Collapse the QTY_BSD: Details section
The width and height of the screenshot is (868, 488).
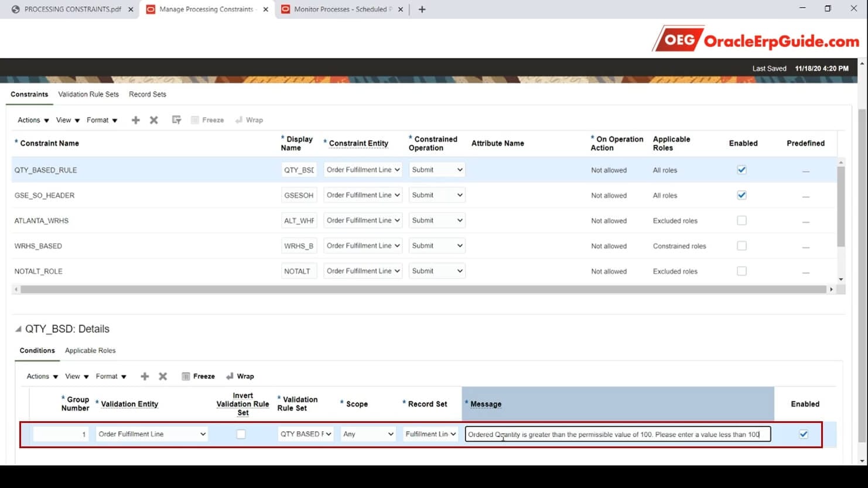18,329
